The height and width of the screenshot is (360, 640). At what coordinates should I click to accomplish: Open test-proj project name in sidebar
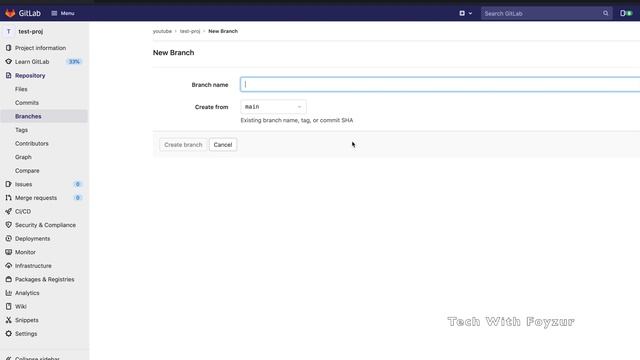click(x=31, y=31)
